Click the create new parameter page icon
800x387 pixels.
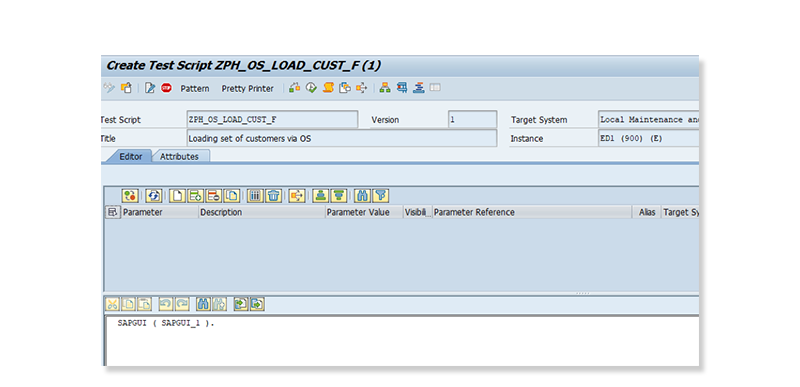[x=177, y=195]
